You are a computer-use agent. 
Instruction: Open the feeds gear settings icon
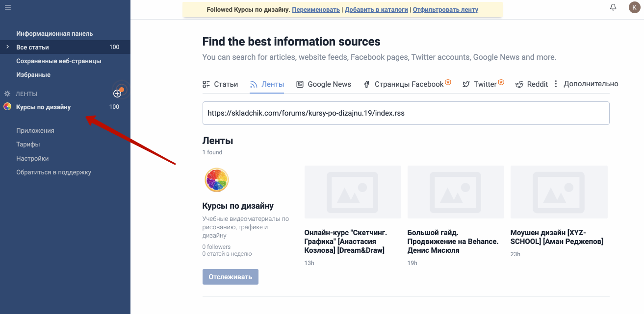pyautogui.click(x=7, y=94)
